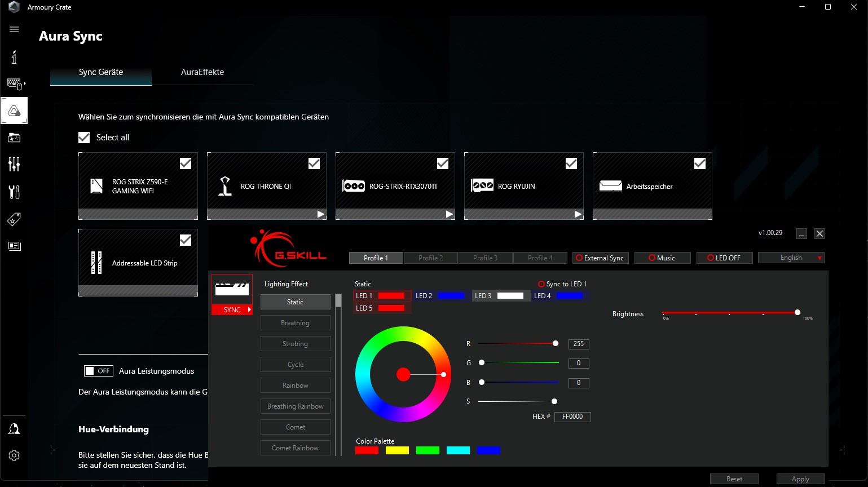Select the G.SKILL RAM module thumbnail
The width and height of the screenshot is (868, 487).
pyautogui.click(x=232, y=289)
